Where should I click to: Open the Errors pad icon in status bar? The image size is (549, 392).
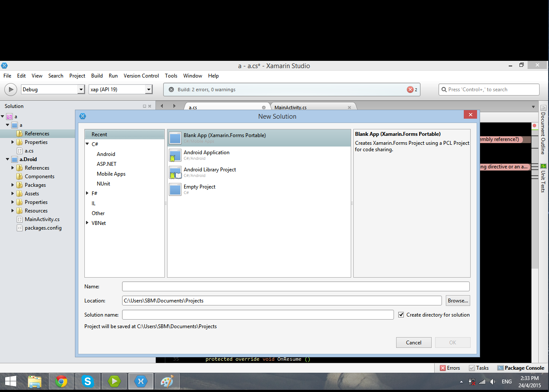click(443, 368)
